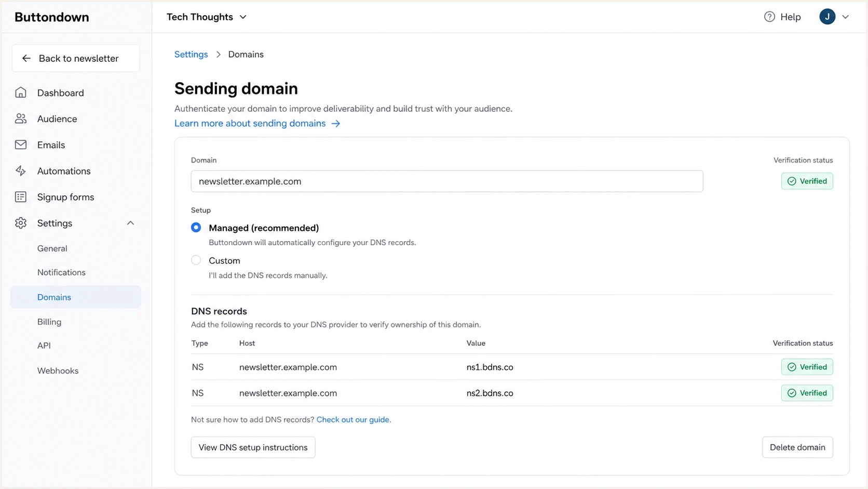Click the Settings gear icon
Image resolution: width=868 pixels, height=489 pixels.
[21, 223]
